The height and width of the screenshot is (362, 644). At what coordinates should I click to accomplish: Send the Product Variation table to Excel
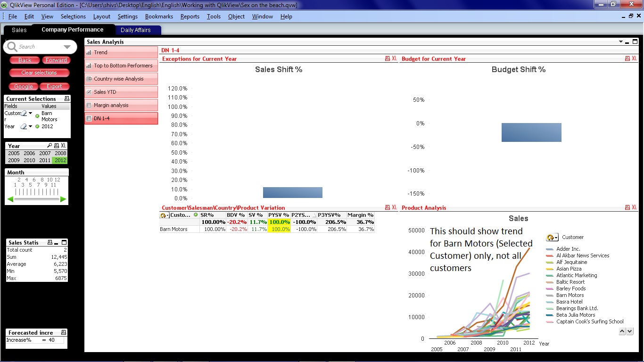click(x=395, y=207)
